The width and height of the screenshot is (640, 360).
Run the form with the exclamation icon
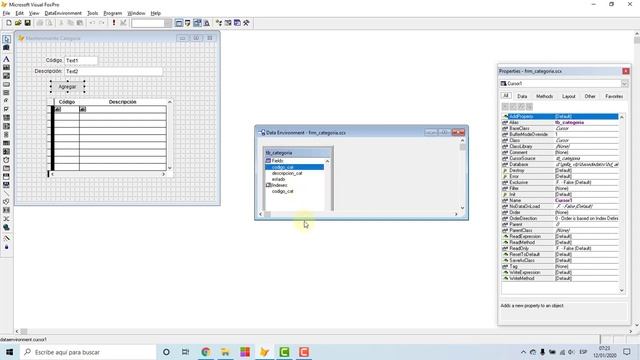[114, 23]
